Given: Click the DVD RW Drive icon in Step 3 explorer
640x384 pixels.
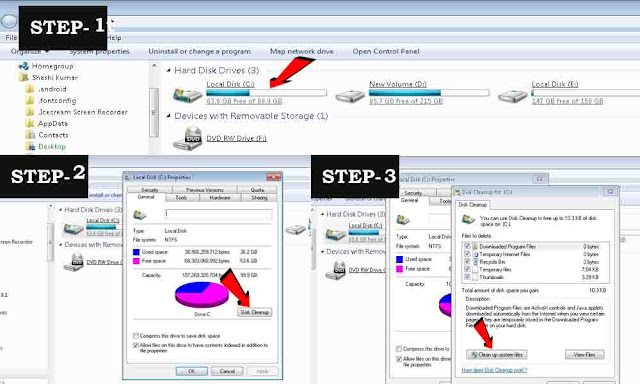Looking at the screenshot, I should (336, 270).
